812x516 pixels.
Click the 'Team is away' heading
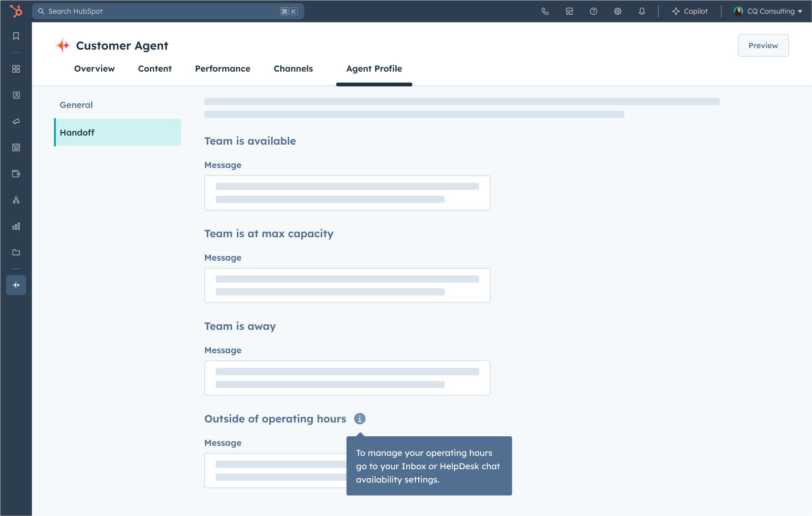click(240, 326)
